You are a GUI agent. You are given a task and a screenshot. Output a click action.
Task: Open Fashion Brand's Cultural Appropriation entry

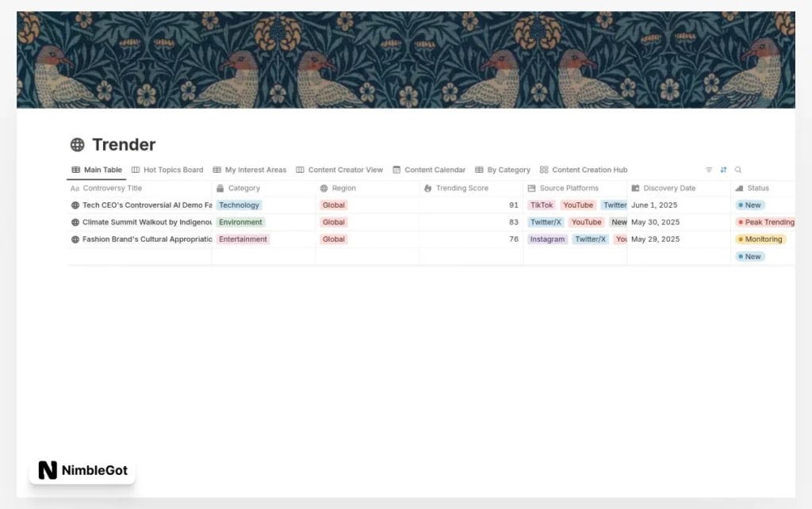(x=147, y=239)
